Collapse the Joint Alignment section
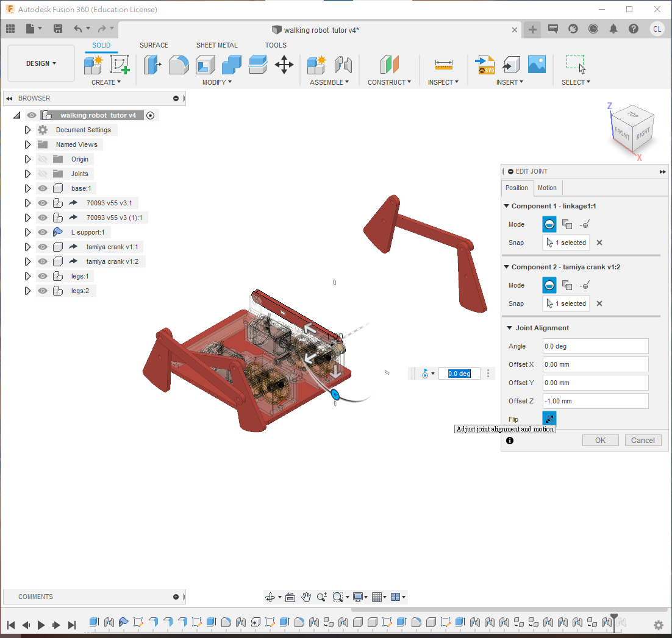The width and height of the screenshot is (672, 638). tap(509, 328)
